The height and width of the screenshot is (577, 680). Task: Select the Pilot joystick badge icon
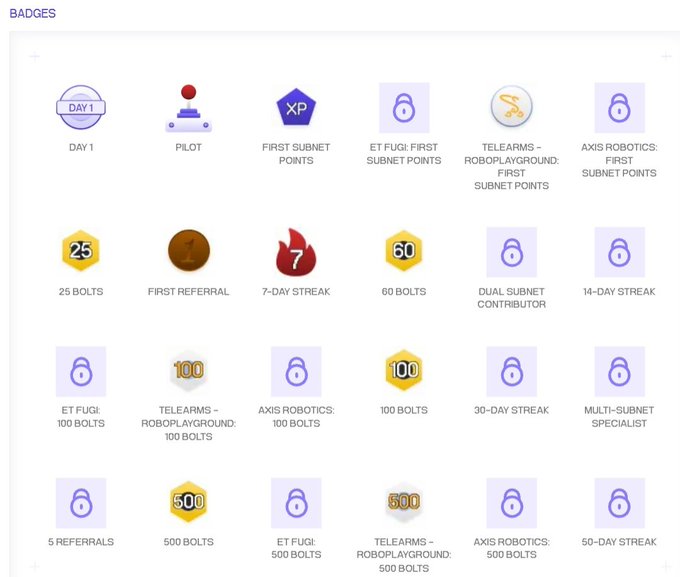point(189,108)
